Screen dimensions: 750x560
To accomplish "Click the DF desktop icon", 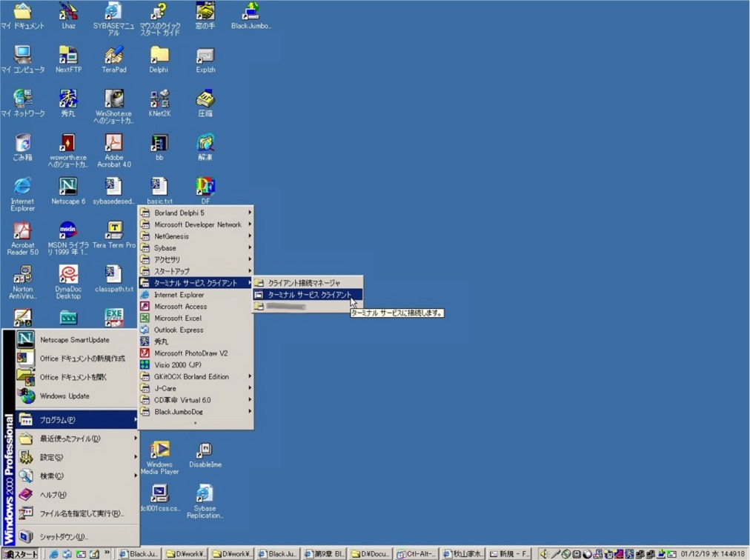I will click(205, 191).
